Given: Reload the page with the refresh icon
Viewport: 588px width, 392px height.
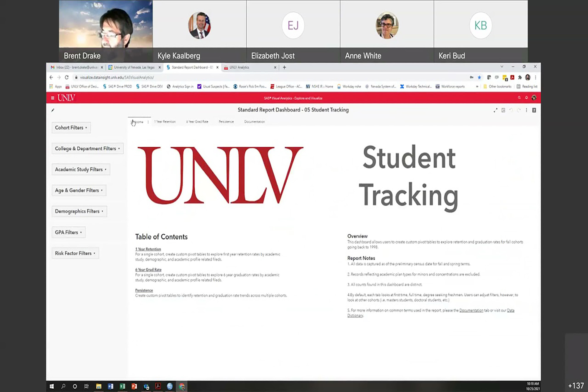Looking at the screenshot, I should [67, 77].
